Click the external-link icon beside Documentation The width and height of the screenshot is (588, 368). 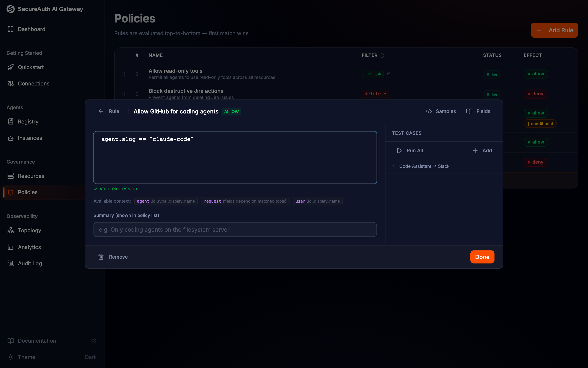[x=94, y=341]
